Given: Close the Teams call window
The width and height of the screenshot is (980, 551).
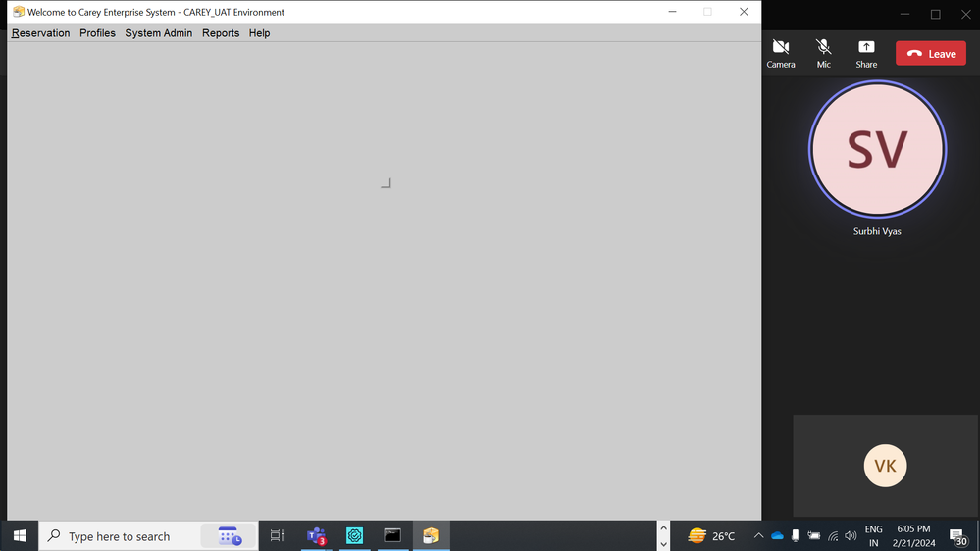Looking at the screenshot, I should [x=965, y=14].
